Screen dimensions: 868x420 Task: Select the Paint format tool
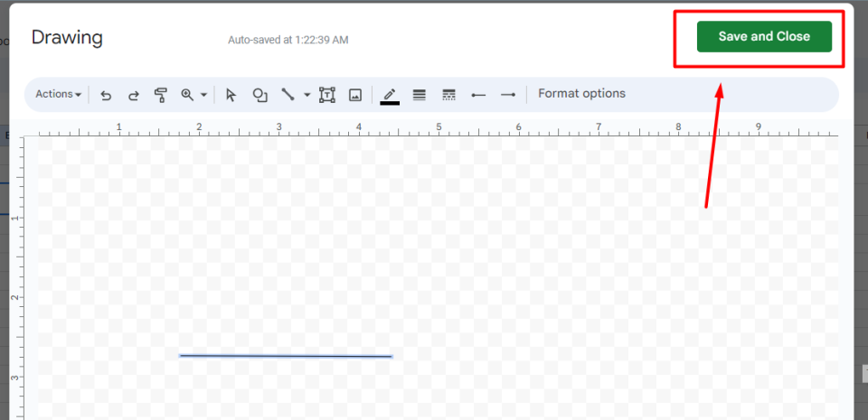click(161, 95)
